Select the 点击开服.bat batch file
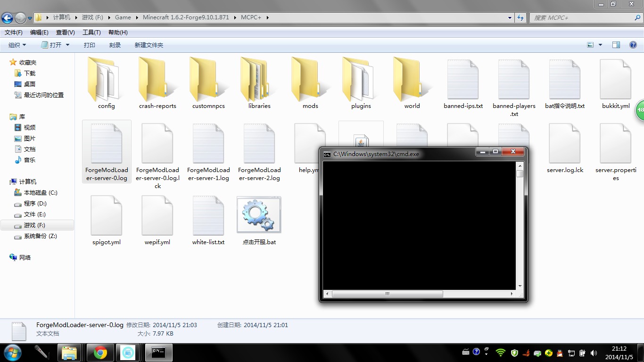 pos(259,220)
